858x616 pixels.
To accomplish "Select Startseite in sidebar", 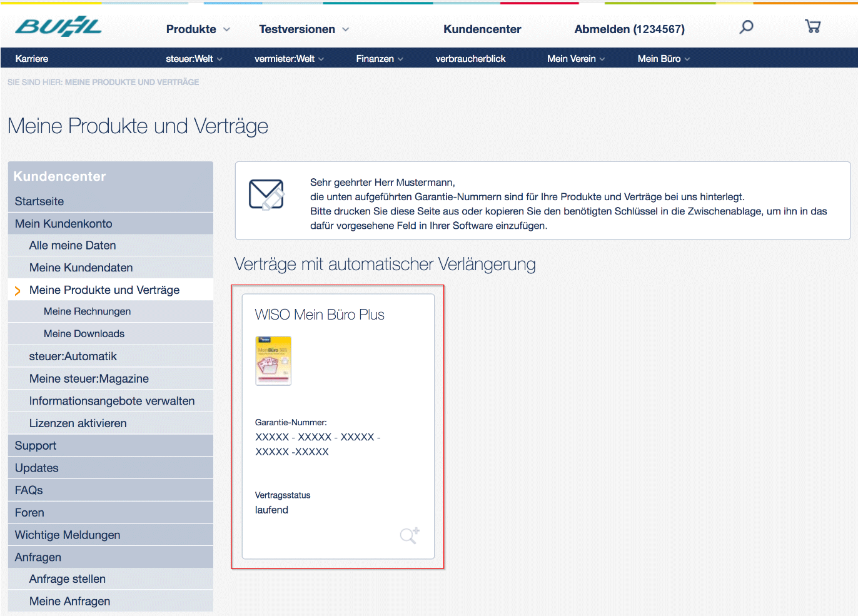I will pyautogui.click(x=111, y=201).
